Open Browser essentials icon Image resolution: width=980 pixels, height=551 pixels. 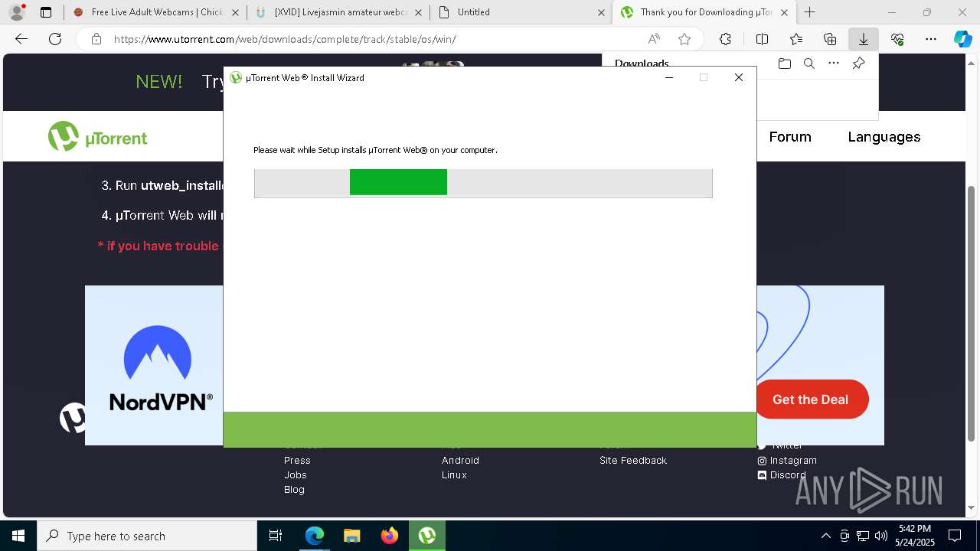pos(897,39)
